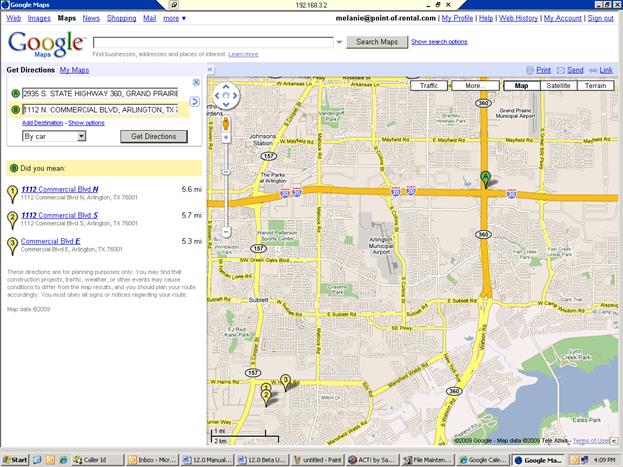Screen dimensions: 623x467
Task: Click the map zoom slider handle
Action: [226, 172]
